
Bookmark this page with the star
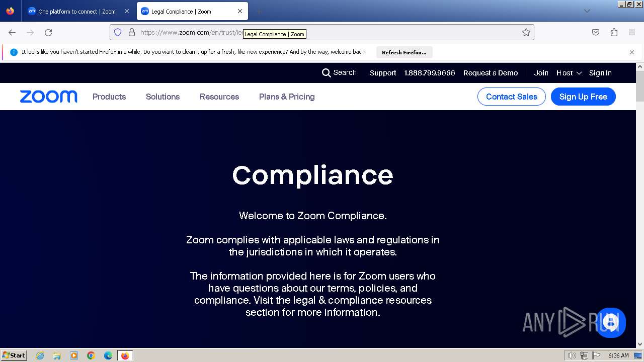pos(526,32)
